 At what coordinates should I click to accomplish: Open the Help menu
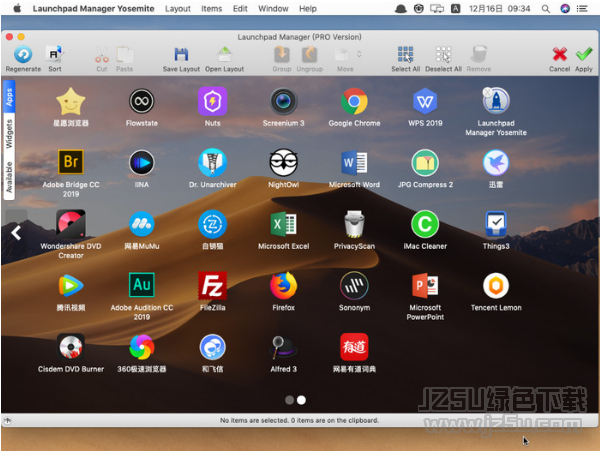(308, 8)
